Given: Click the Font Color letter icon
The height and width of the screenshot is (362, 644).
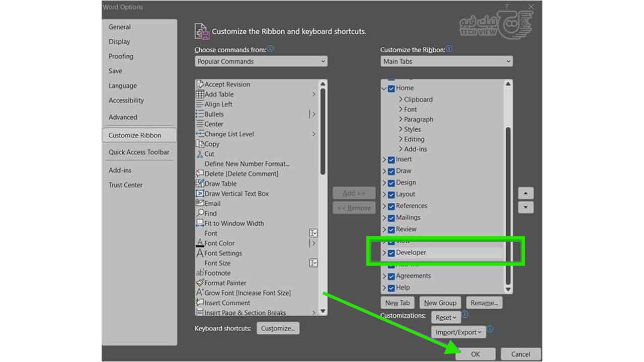Looking at the screenshot, I should pyautogui.click(x=200, y=243).
